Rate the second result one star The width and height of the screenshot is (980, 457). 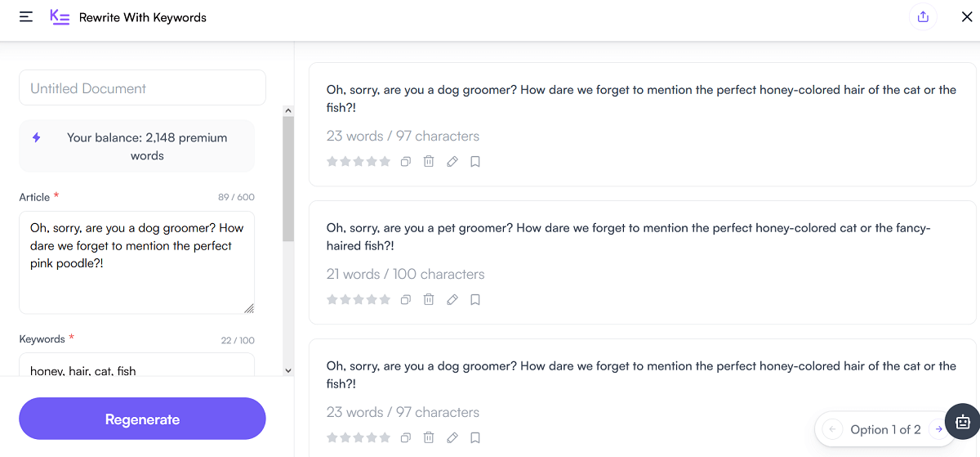pos(332,300)
